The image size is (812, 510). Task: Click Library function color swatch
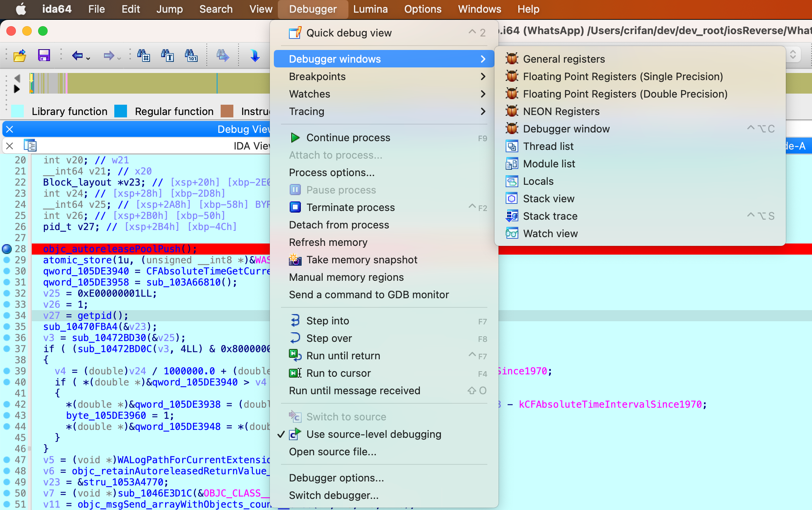17,111
